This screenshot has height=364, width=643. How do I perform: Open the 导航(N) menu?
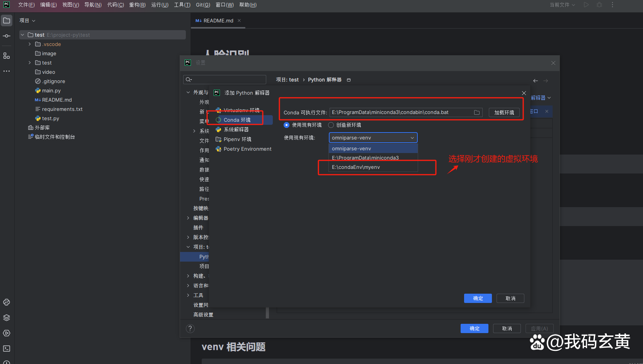tap(93, 5)
